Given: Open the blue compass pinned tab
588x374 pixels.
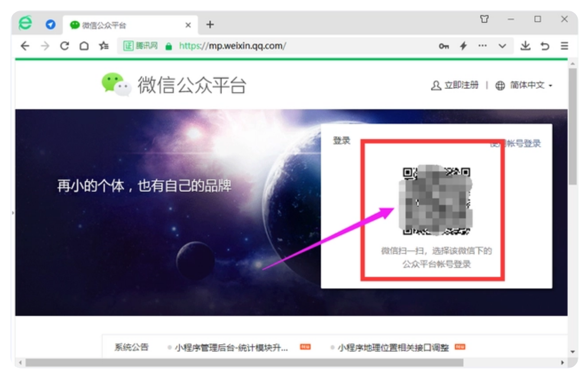Looking at the screenshot, I should (x=51, y=25).
